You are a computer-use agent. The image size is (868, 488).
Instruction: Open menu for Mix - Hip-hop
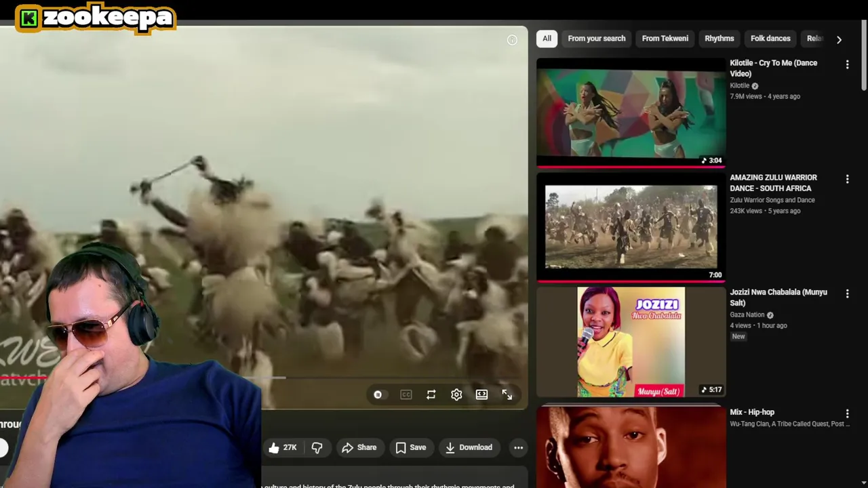click(847, 413)
